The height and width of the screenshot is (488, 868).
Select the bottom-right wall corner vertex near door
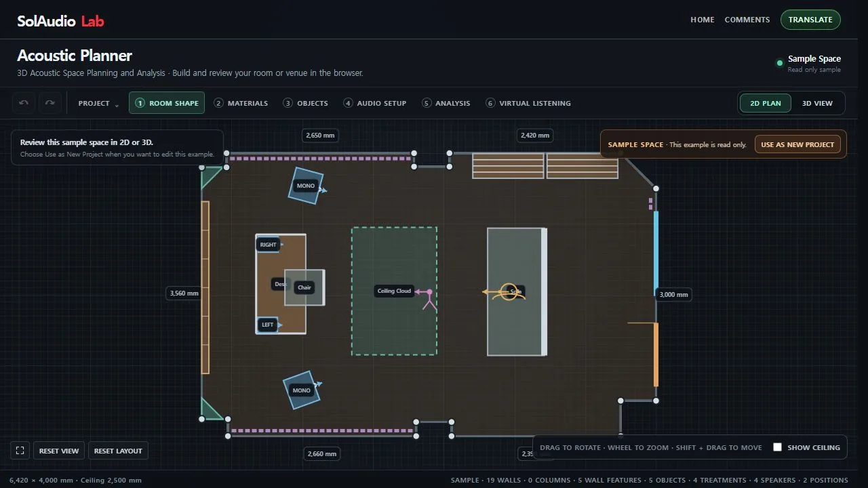(656, 401)
